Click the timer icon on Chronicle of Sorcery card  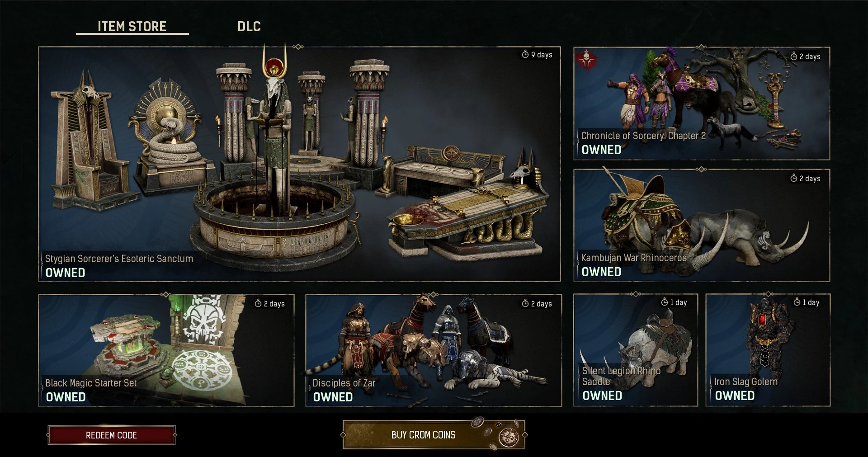(793, 56)
